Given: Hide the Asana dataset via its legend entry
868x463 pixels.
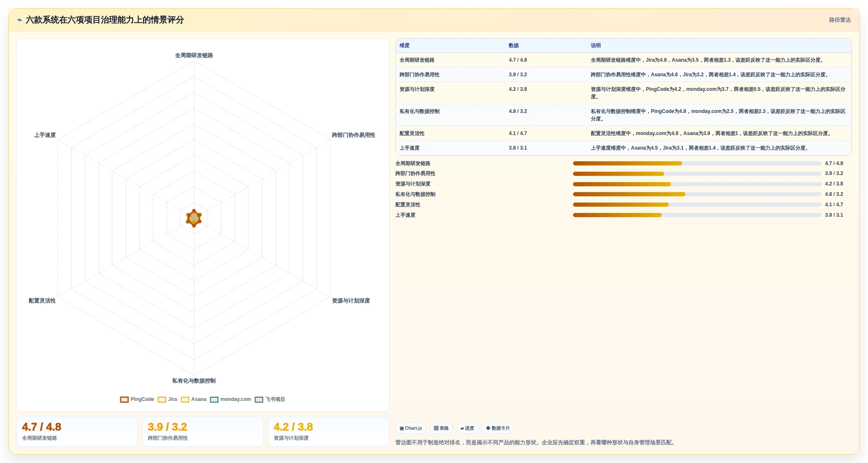Looking at the screenshot, I should point(194,399).
